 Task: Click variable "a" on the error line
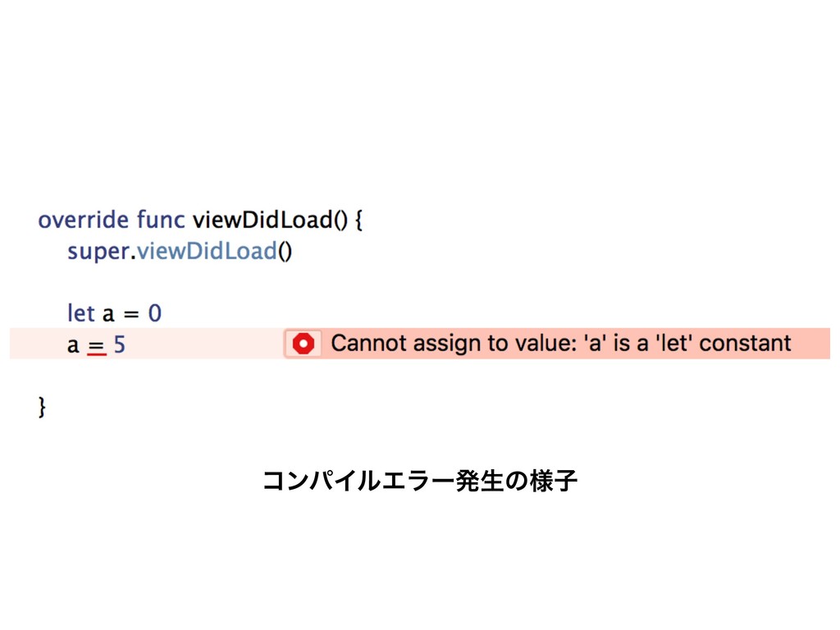tap(73, 346)
